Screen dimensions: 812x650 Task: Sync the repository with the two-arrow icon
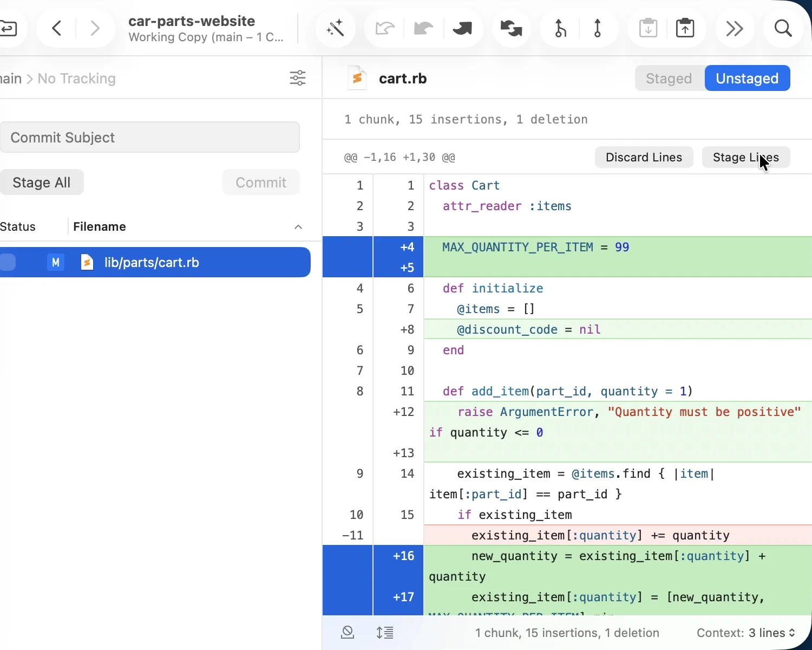[511, 28]
